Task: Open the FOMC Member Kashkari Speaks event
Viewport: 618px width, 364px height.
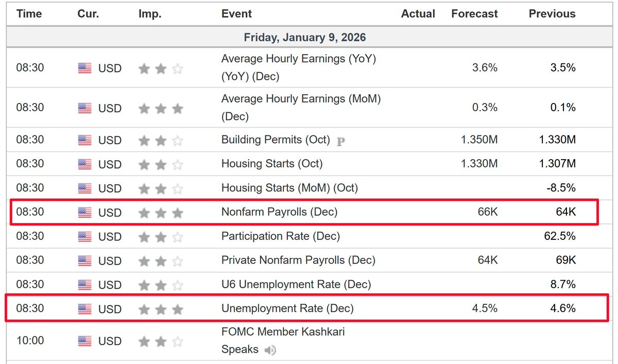Action: point(283,340)
